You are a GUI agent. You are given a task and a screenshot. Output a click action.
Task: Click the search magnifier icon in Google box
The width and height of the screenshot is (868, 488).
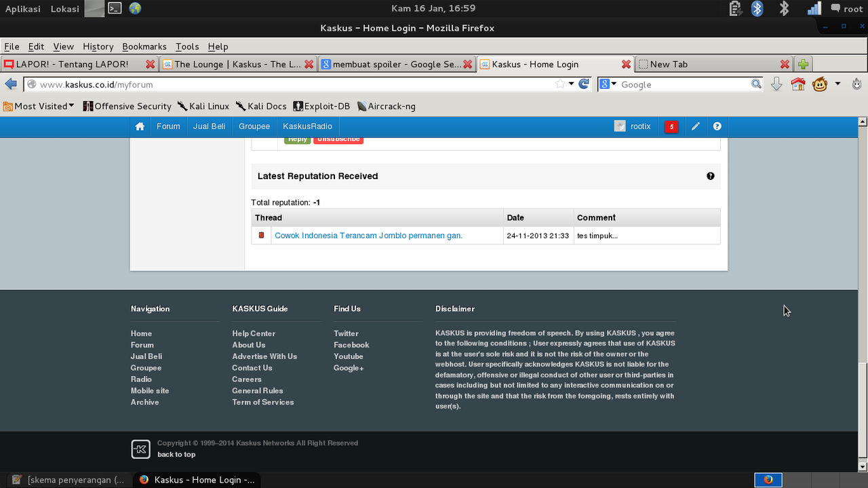756,84
